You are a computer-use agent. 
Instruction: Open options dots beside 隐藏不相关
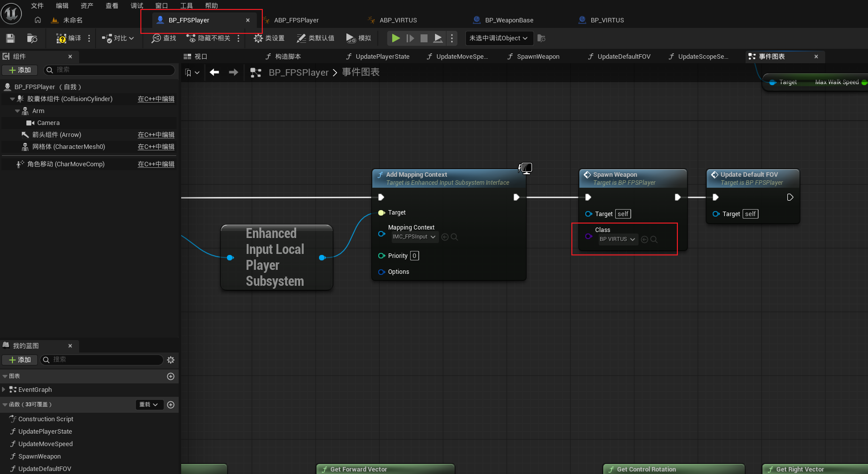(238, 38)
